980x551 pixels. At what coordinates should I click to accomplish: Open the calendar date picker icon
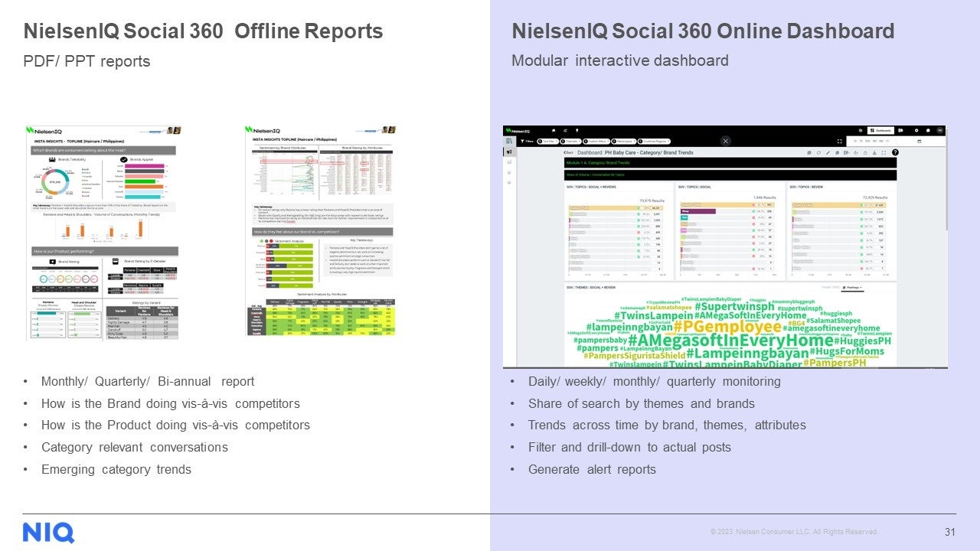coord(920,142)
